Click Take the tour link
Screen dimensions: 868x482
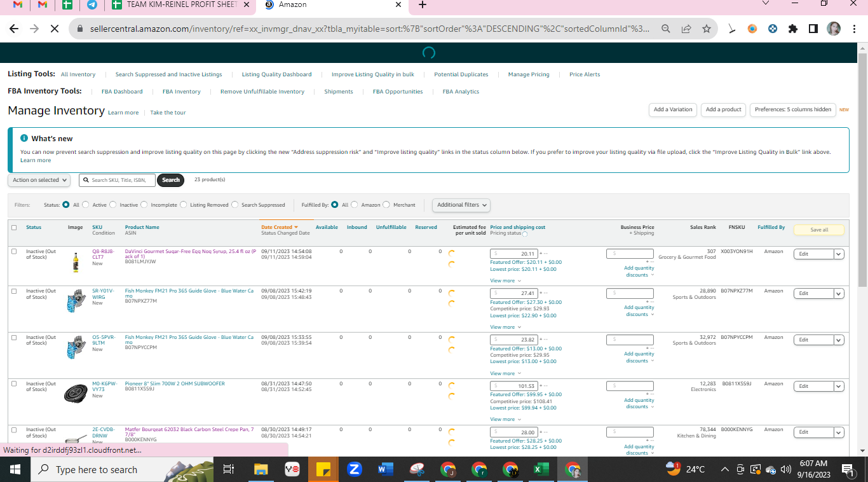pos(168,113)
